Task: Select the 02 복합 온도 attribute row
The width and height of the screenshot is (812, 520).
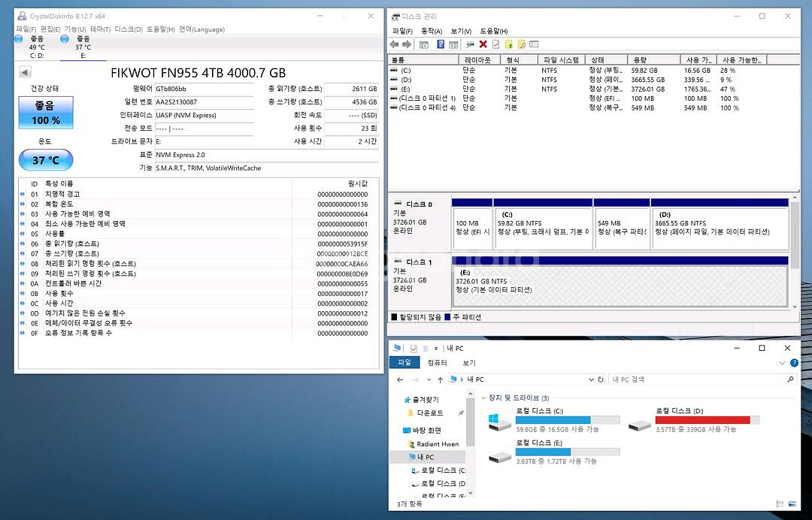Action: [x=198, y=204]
